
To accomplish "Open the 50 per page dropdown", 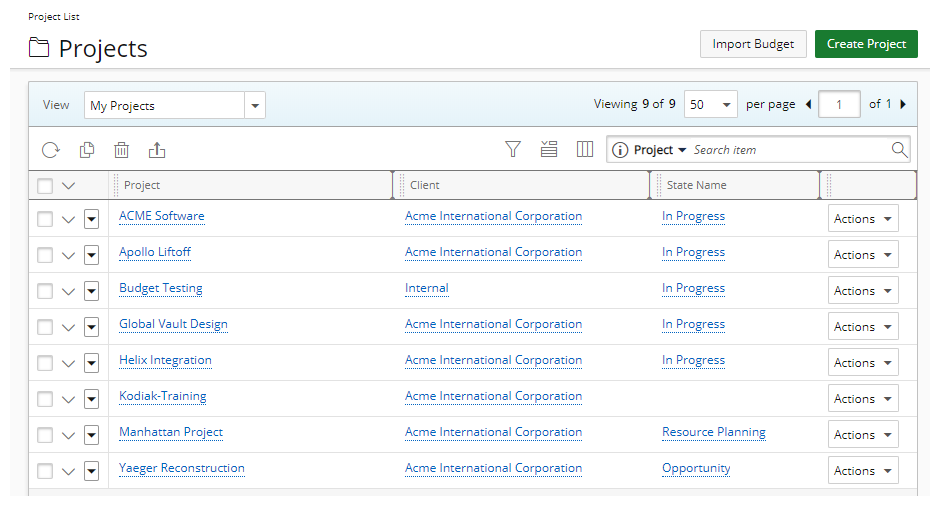I will point(710,105).
